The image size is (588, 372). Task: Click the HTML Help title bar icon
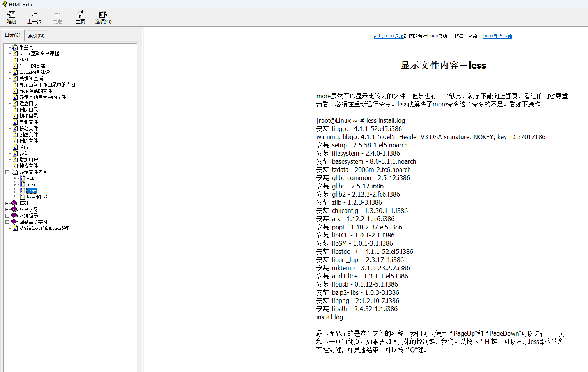coord(4,4)
